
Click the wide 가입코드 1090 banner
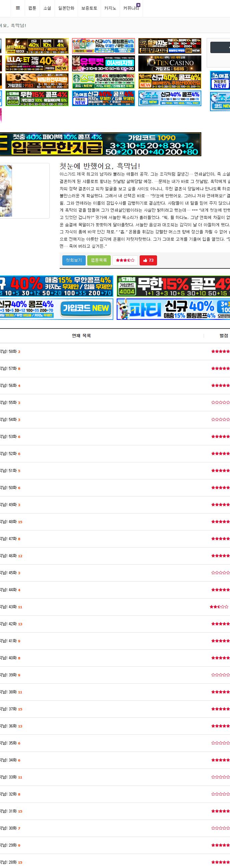pos(101,144)
